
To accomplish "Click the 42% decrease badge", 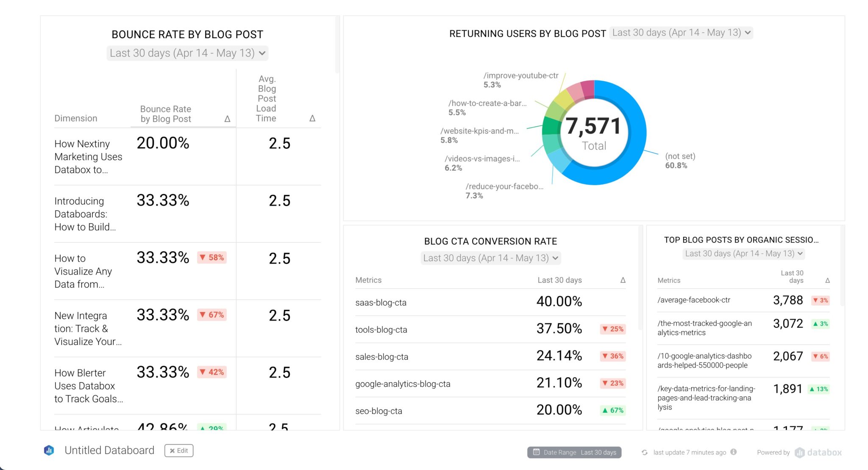I will tap(212, 372).
